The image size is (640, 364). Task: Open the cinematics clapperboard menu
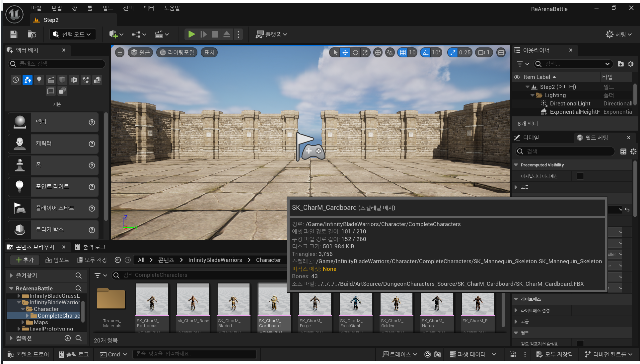click(x=162, y=34)
